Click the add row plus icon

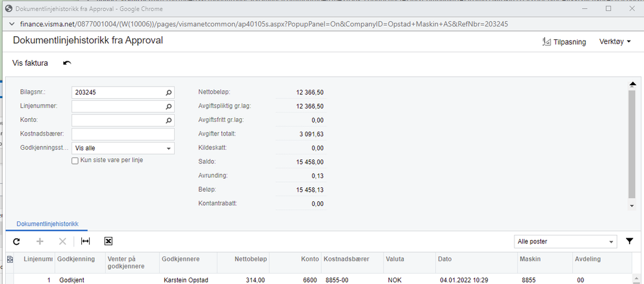(40, 241)
